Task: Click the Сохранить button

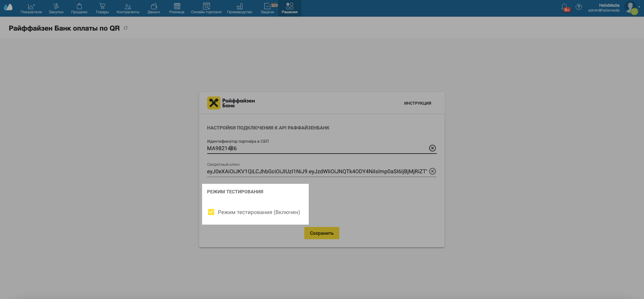Action: click(x=322, y=233)
